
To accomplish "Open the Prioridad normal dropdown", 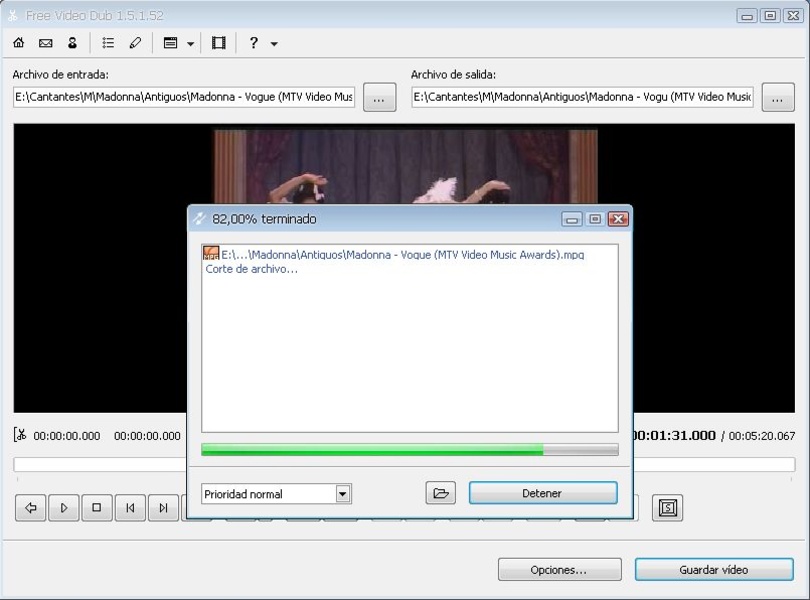I will tap(343, 494).
